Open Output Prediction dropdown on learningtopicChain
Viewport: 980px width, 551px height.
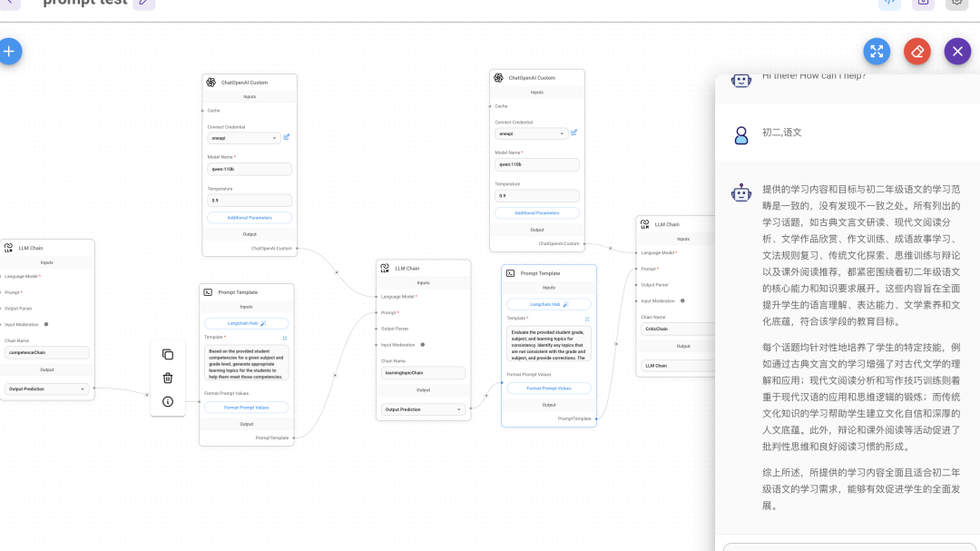[422, 410]
